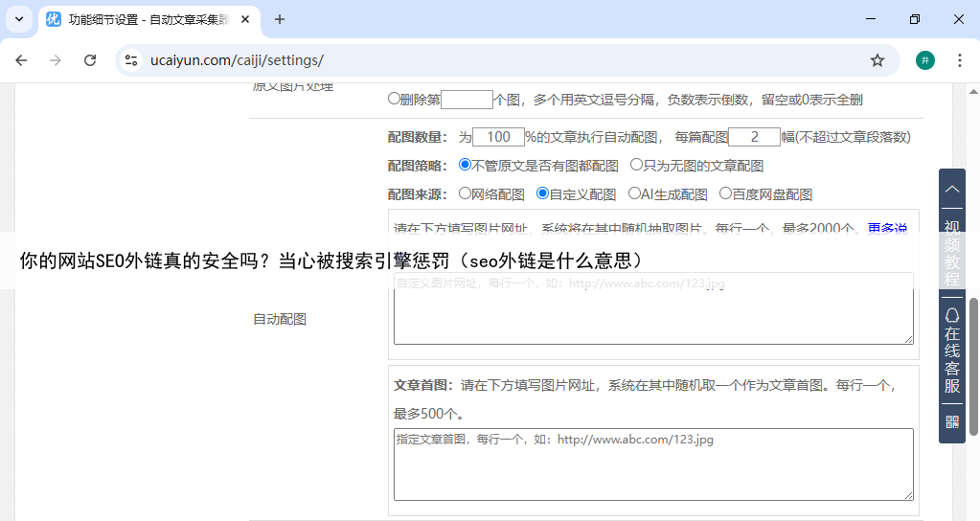
Task: Choose 只为无图的文章配图 strategy
Action: pos(636,165)
